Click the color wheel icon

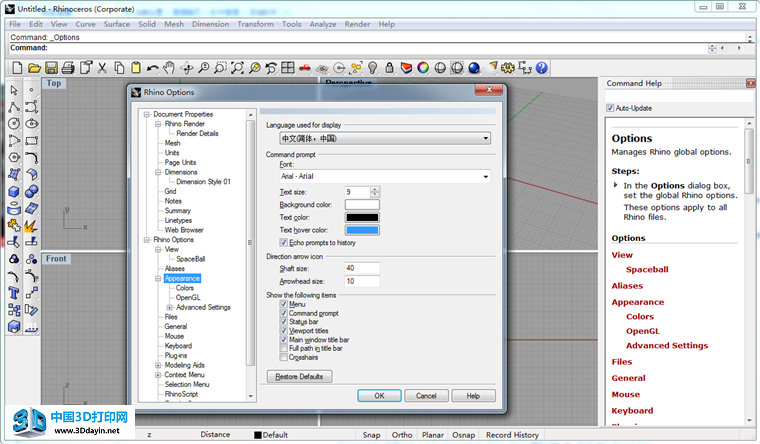pyautogui.click(x=423, y=68)
